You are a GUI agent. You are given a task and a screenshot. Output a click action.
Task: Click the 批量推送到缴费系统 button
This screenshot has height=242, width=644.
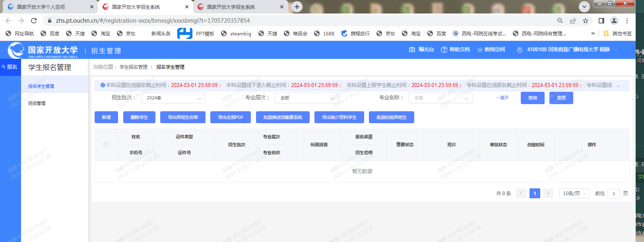(283, 117)
